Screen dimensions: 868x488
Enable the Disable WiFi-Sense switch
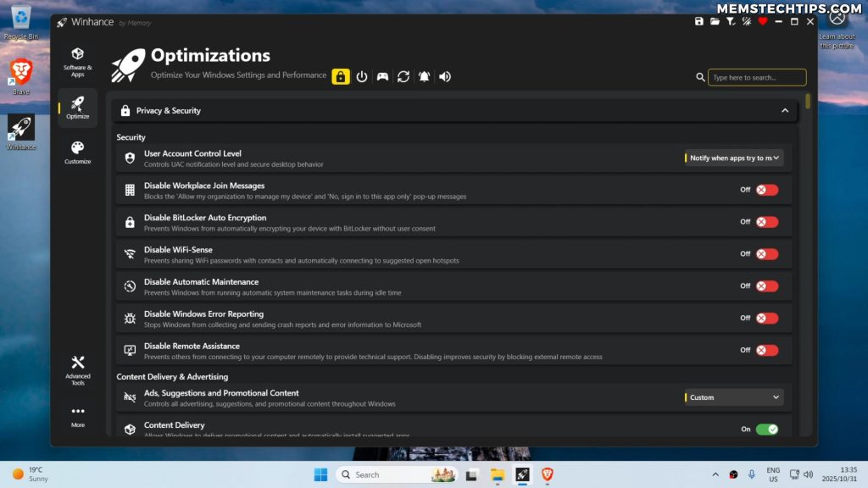click(767, 253)
